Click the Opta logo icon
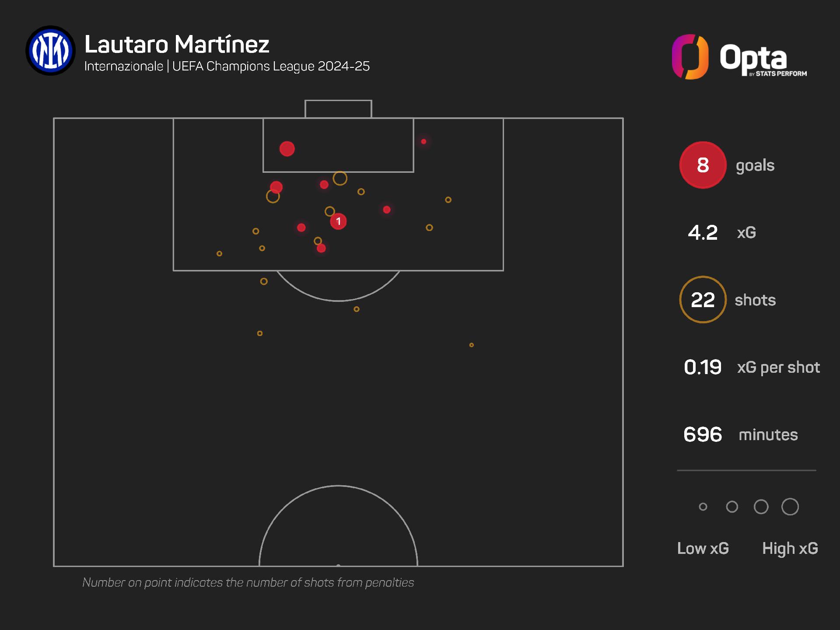Viewport: 840px width, 630px height. [690, 57]
